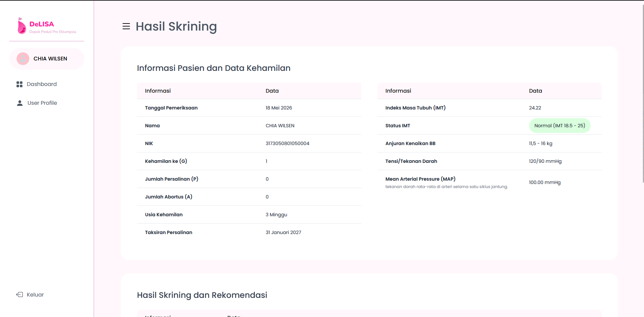This screenshot has height=317, width=644.
Task: Click the MAP description about tekanan darah rata-rata
Action: point(447,187)
